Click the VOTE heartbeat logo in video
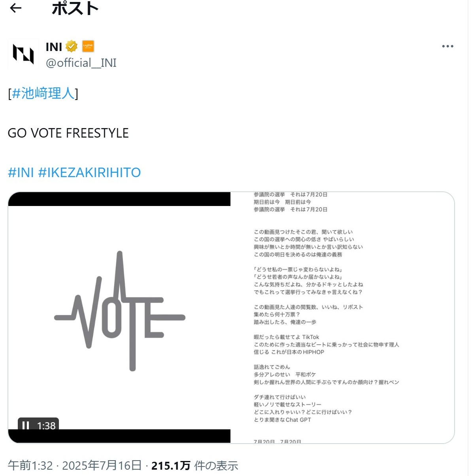This screenshot has width=472, height=476. coord(120,311)
